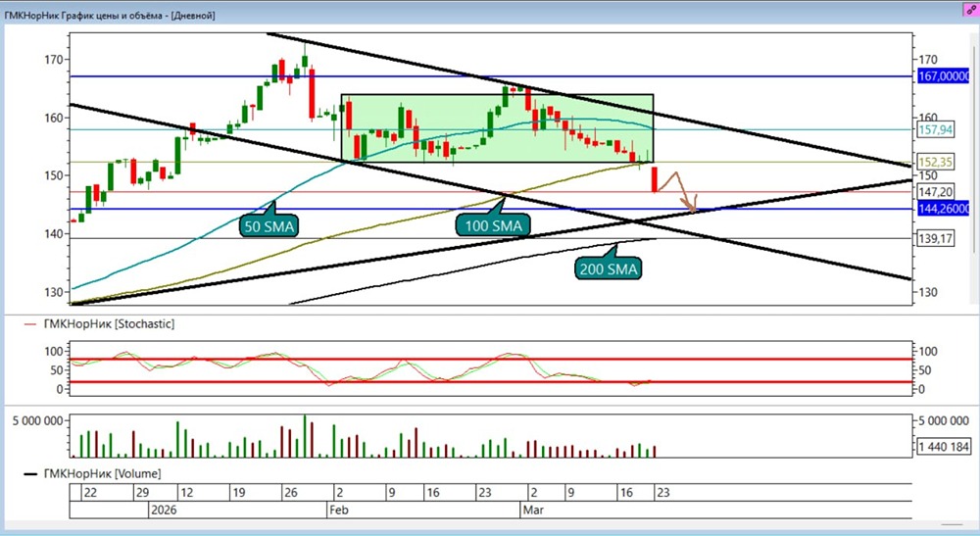
Task: Click the 144,26000 blue price label
Action: point(943,209)
